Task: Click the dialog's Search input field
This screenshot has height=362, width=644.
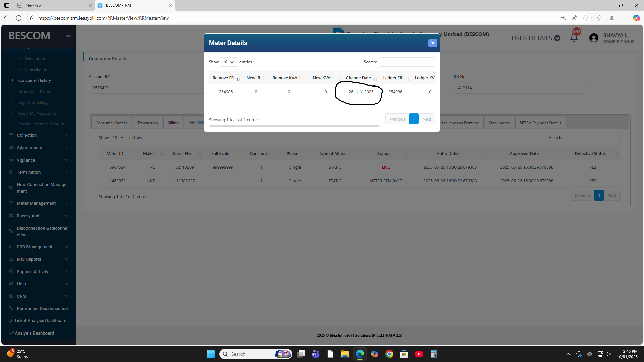Action: [407, 62]
